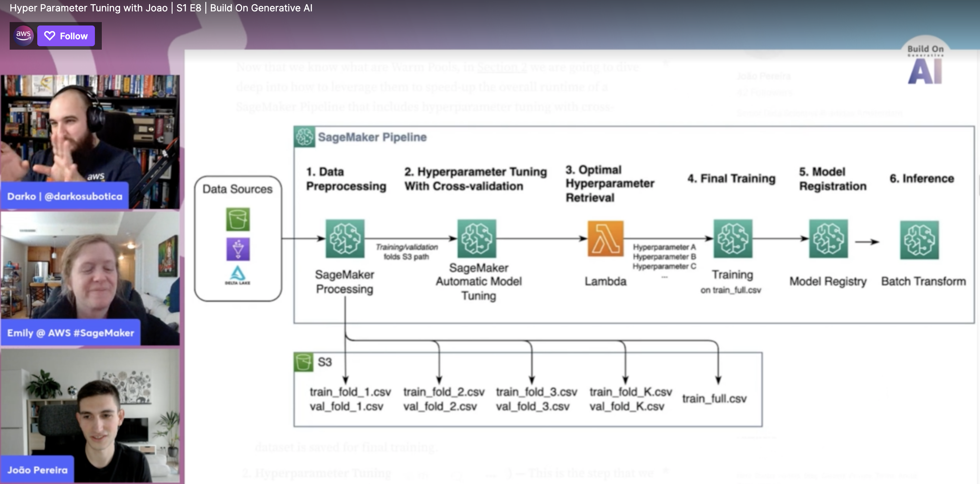Click train_full.csv file label in S3
The width and height of the screenshot is (980, 484).
(714, 399)
